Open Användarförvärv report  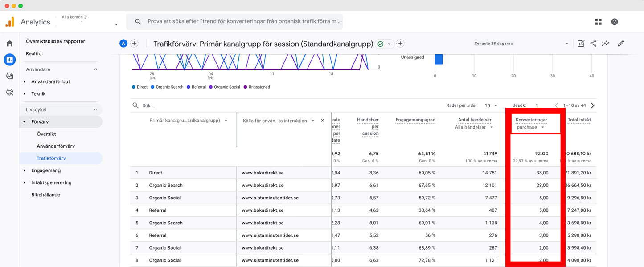tap(56, 146)
